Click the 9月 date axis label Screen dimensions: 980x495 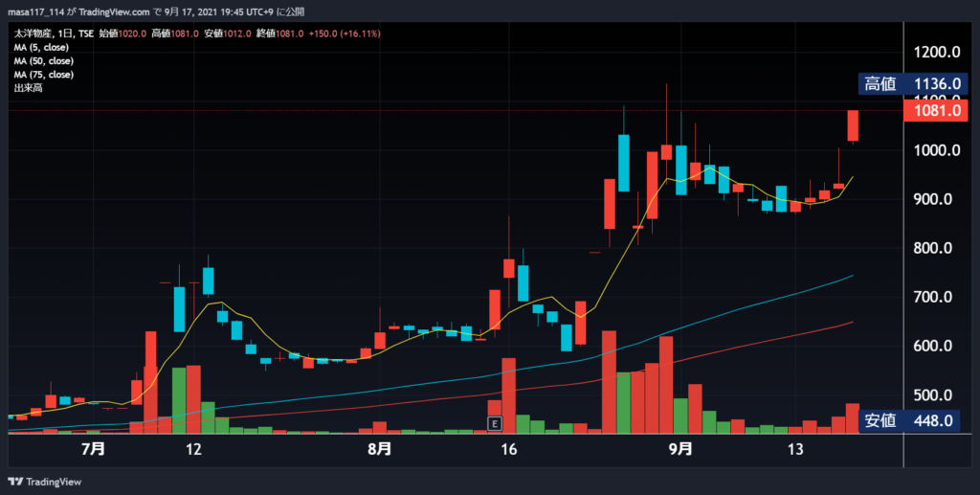(x=680, y=449)
